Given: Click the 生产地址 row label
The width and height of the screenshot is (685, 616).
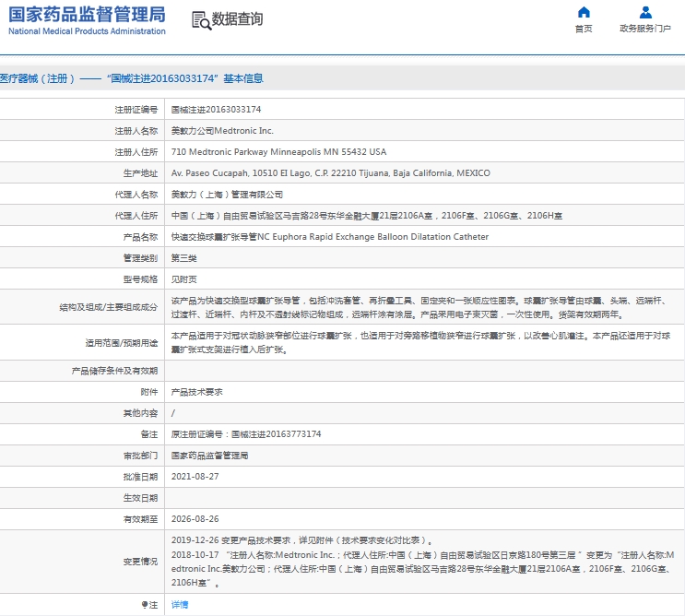Looking at the screenshot, I should pyautogui.click(x=140, y=173).
